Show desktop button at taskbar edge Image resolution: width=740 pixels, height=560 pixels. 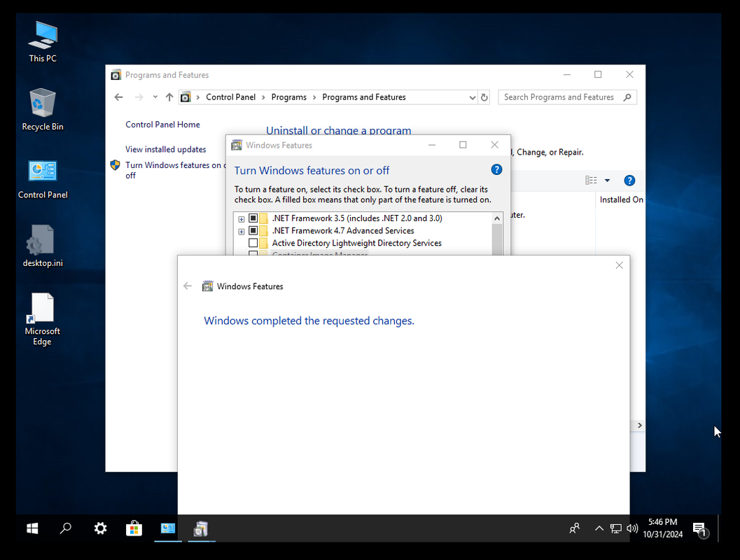coord(719,528)
